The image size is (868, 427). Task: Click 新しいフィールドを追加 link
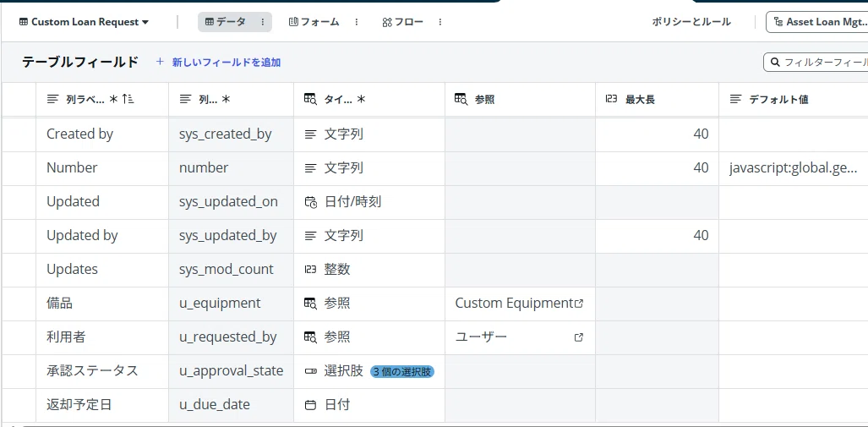218,63
